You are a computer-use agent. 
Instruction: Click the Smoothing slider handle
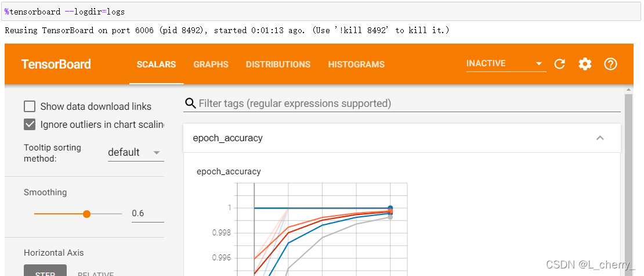86,214
